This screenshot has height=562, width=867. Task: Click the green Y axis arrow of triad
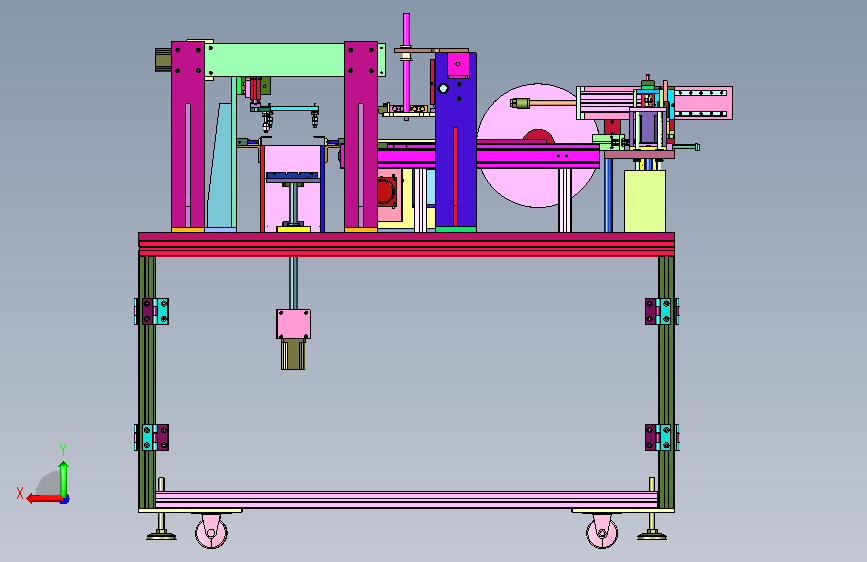click(x=64, y=479)
